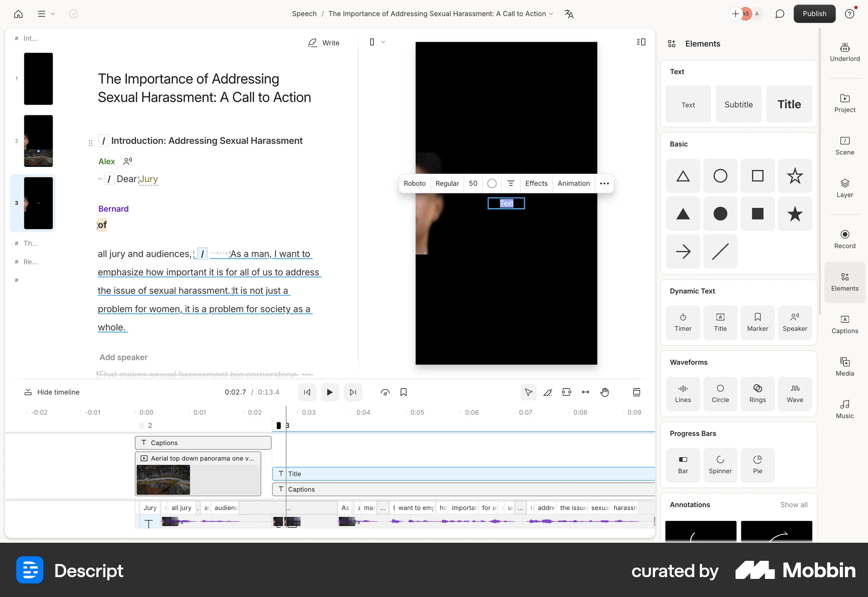Open the hamburger menu at top left
This screenshot has width=868, height=597.
(x=42, y=14)
